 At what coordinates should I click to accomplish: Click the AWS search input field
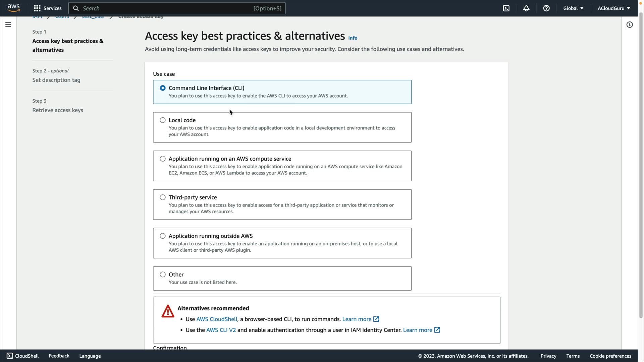[x=168, y=8]
